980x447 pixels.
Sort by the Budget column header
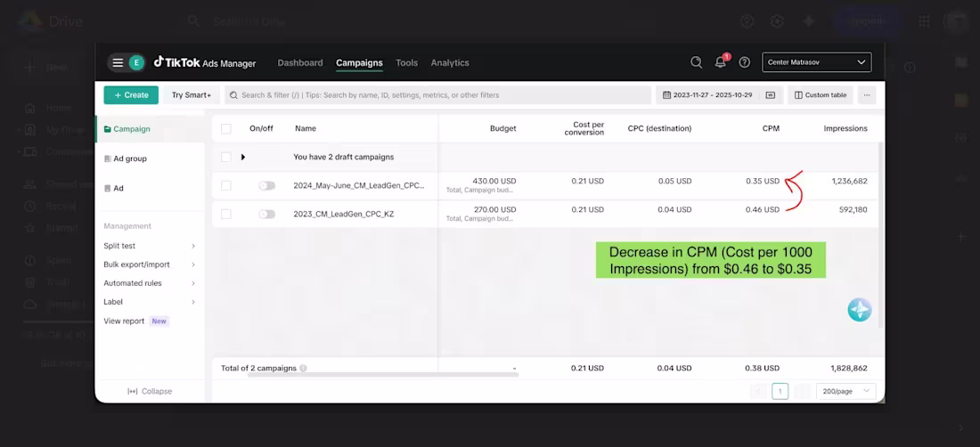[503, 128]
